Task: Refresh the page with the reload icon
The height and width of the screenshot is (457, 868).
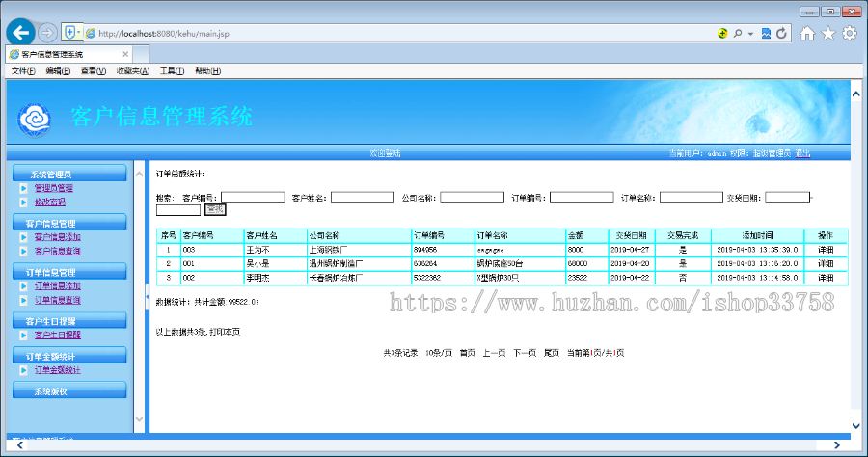Action: [x=781, y=33]
